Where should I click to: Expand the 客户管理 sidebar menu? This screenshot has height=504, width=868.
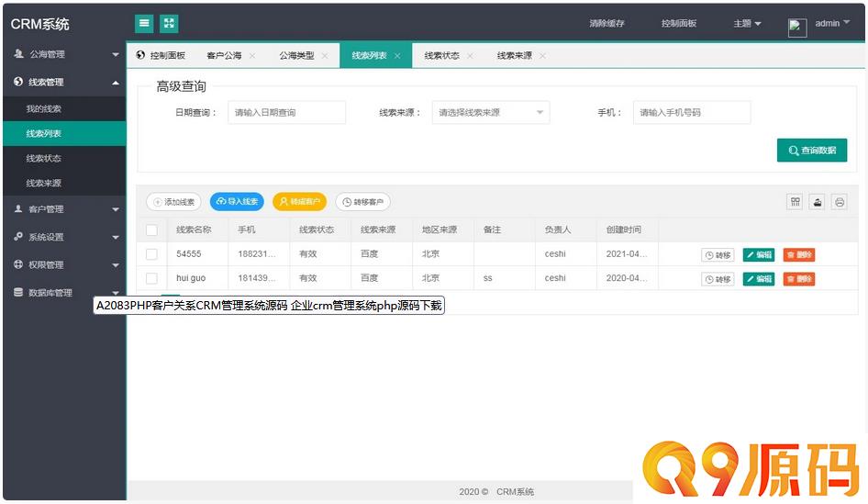point(115,209)
